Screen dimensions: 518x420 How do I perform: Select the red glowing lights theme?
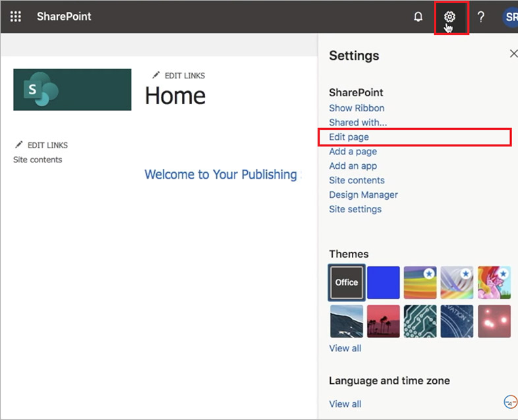[494, 321]
